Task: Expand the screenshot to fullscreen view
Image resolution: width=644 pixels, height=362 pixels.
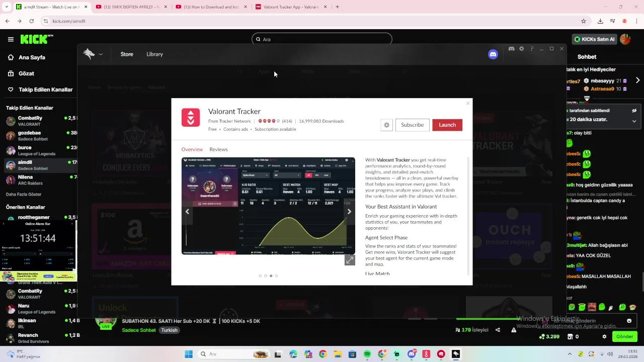Action: tap(350, 260)
